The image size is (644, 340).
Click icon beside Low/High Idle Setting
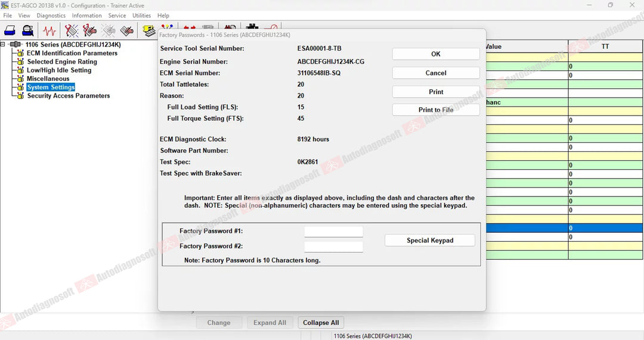pyautogui.click(x=20, y=70)
